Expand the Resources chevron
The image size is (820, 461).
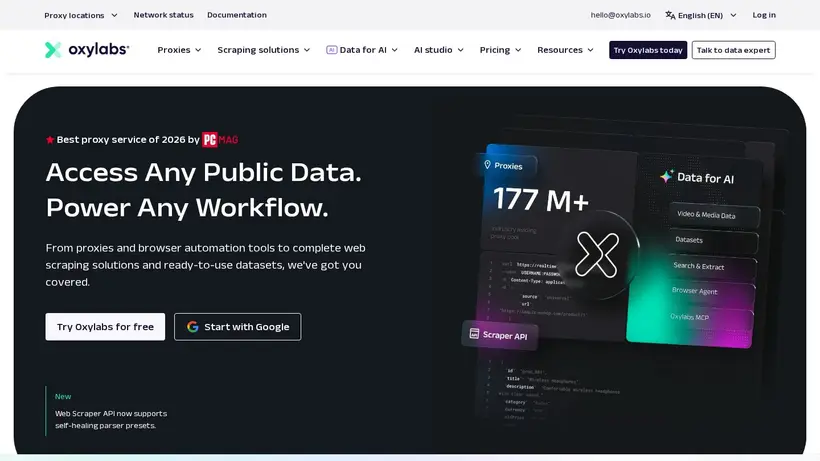[x=590, y=50]
